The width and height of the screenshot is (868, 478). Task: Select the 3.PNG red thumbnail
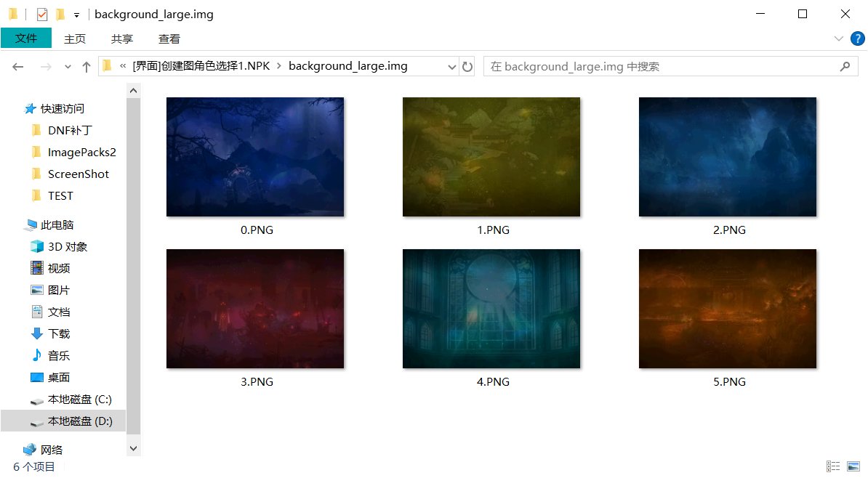pos(255,309)
